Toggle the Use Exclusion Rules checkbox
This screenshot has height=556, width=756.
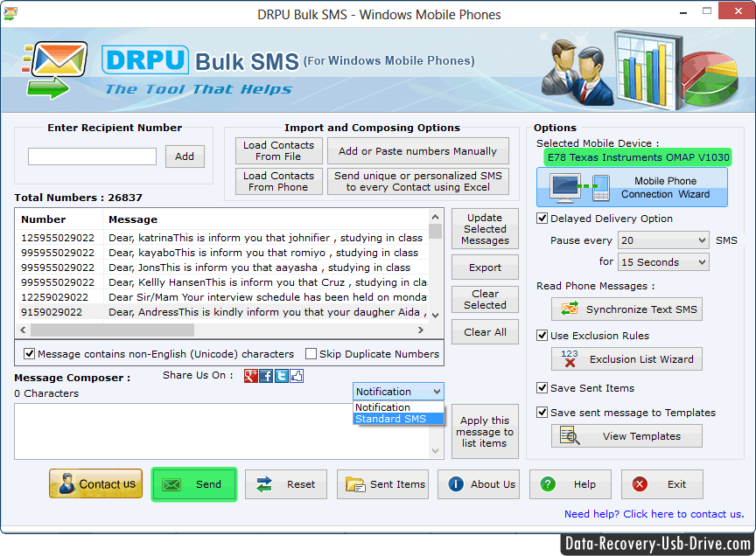click(542, 336)
